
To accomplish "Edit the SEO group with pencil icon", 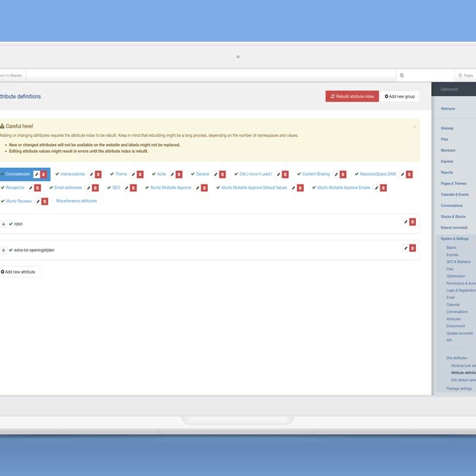I will pyautogui.click(x=126, y=188).
